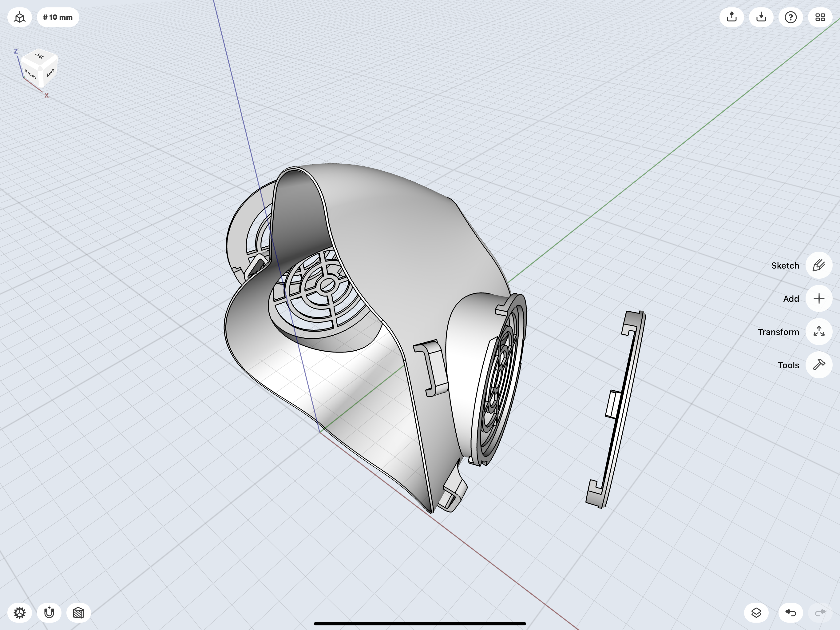
Task: Open the Transform tool icon
Action: tap(819, 332)
